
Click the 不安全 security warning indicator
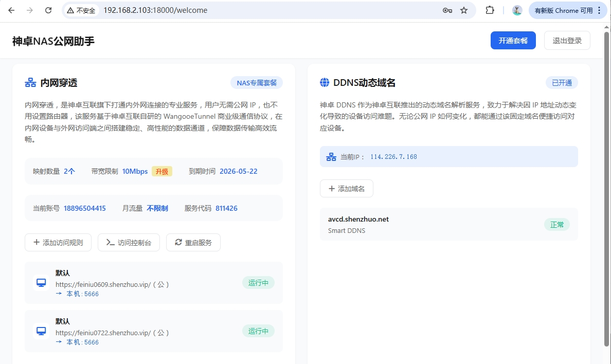(81, 10)
